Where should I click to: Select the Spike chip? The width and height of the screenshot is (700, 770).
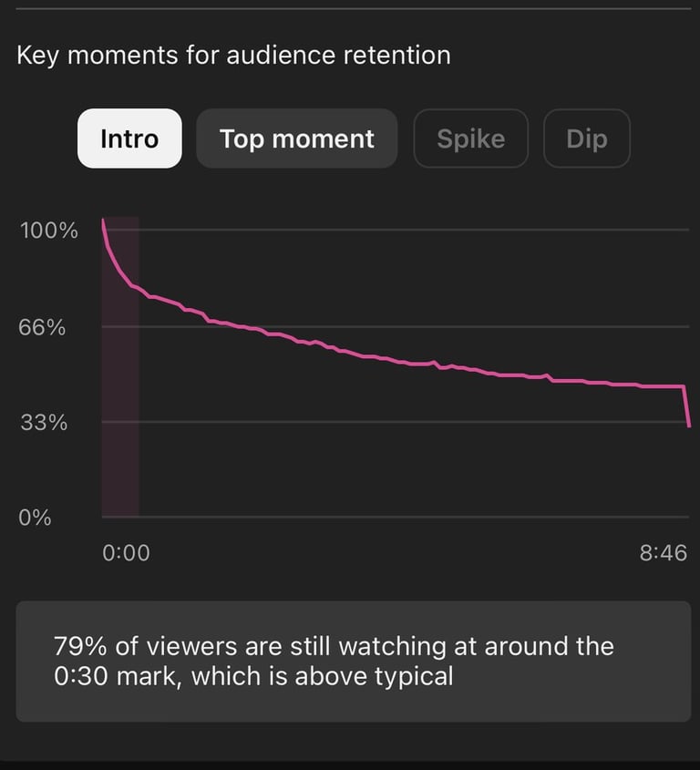pos(470,139)
